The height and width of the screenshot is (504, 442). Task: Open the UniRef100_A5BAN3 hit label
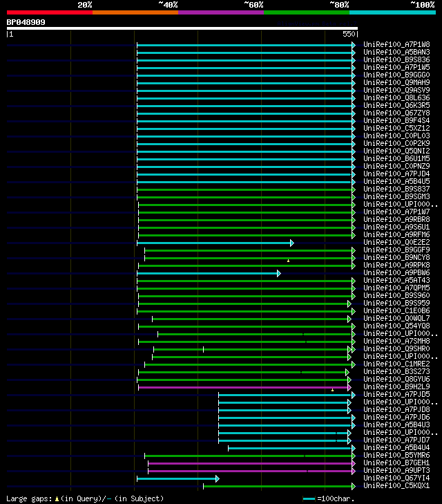tap(396, 52)
